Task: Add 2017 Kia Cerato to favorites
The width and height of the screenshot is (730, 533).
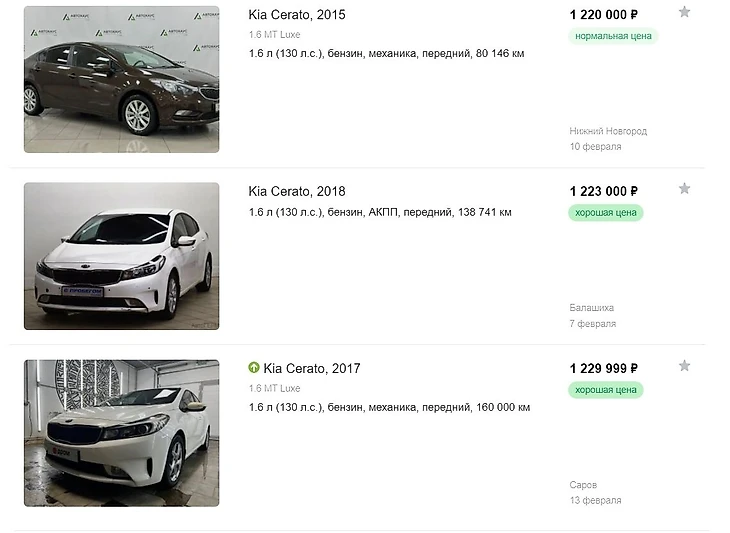Action: click(x=684, y=366)
